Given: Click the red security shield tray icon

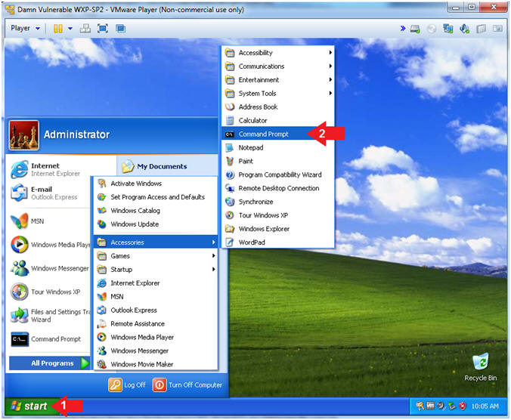Looking at the screenshot, I should [463, 406].
